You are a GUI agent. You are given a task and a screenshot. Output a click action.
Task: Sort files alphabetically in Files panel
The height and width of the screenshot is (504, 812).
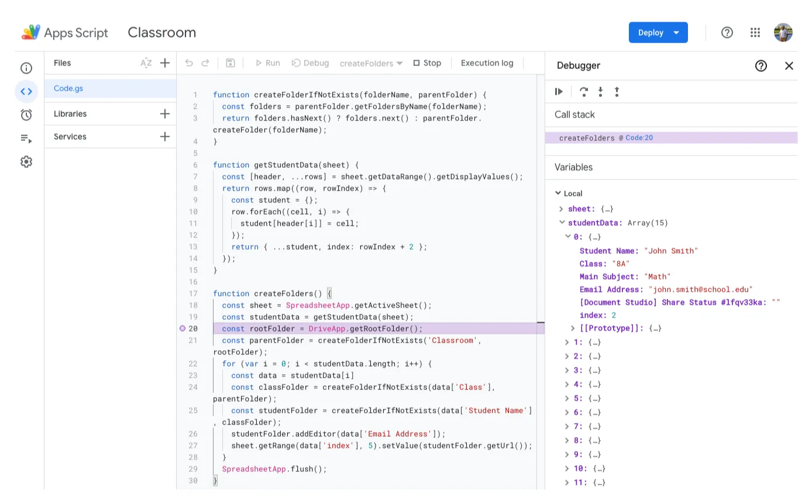[x=146, y=63]
